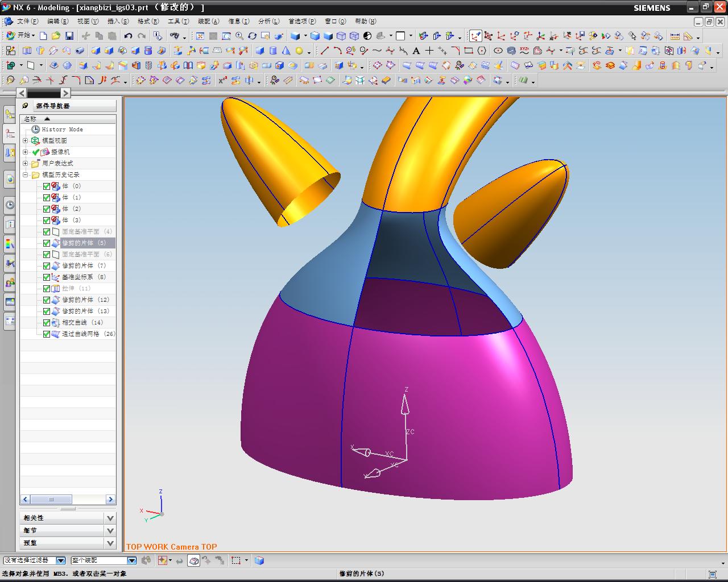Viewport: 728px width, 582px height.
Task: Click the XYZ law curve icon
Action: 524,51
